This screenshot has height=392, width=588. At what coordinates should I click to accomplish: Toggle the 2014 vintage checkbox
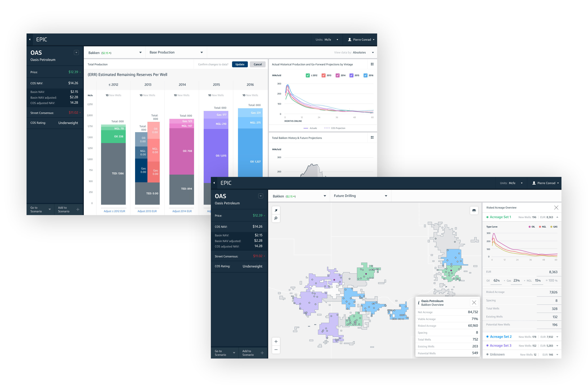[x=337, y=75]
